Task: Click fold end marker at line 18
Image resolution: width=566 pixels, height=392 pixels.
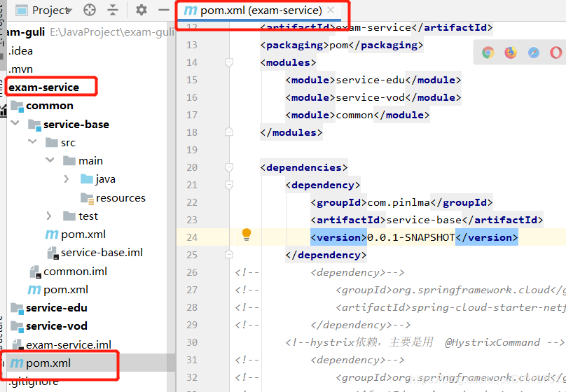Action: coord(229,132)
